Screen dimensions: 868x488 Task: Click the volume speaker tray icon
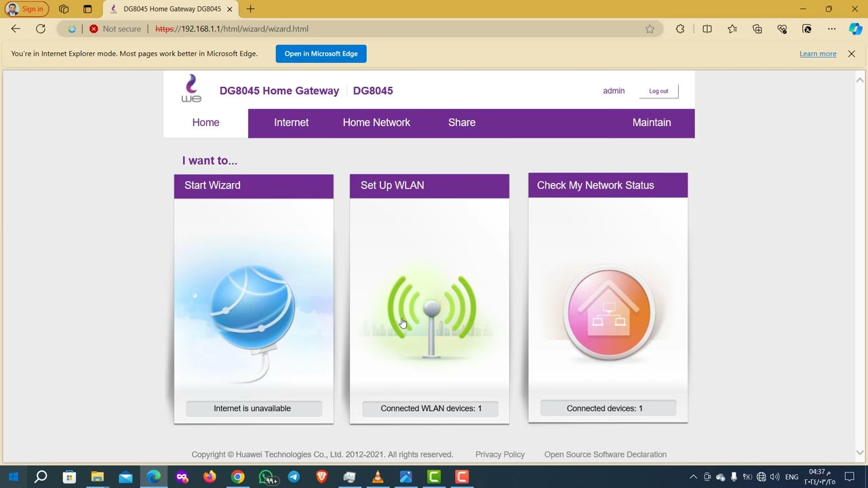pyautogui.click(x=774, y=477)
